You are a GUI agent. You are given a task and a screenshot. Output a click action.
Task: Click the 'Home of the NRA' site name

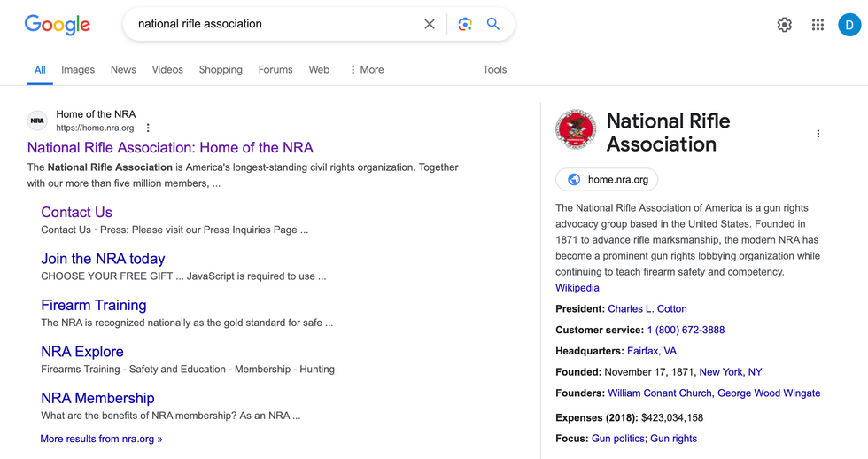(x=96, y=114)
